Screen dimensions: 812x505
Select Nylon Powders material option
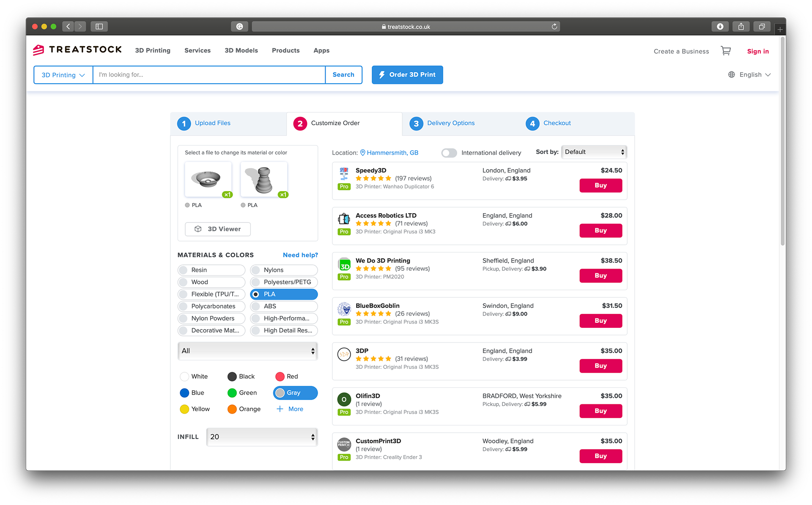pyautogui.click(x=211, y=318)
